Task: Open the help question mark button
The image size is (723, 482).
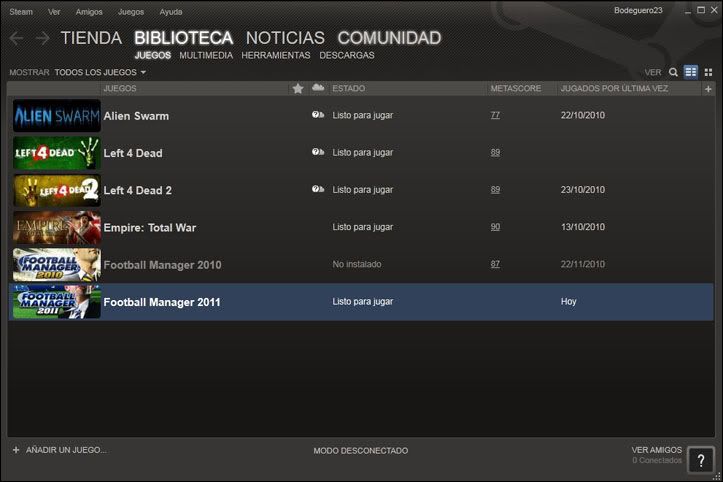Action: pyautogui.click(x=700, y=460)
